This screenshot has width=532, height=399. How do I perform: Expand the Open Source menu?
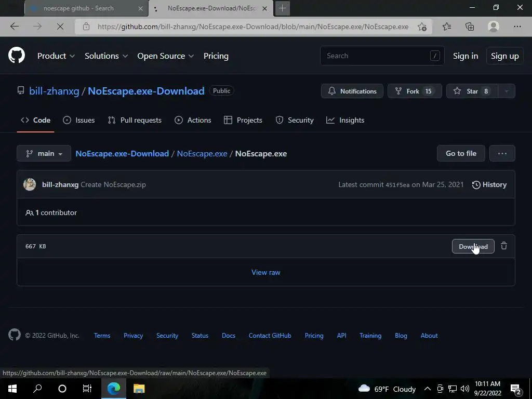[x=166, y=56]
